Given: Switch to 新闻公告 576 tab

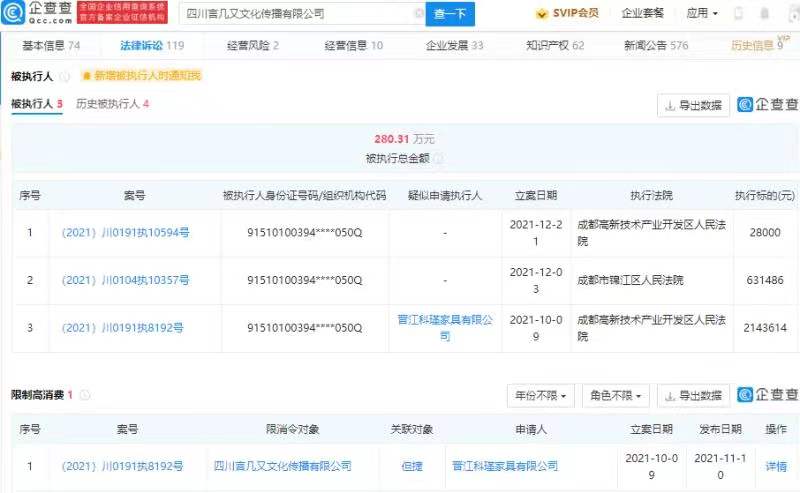Looking at the screenshot, I should point(656,45).
